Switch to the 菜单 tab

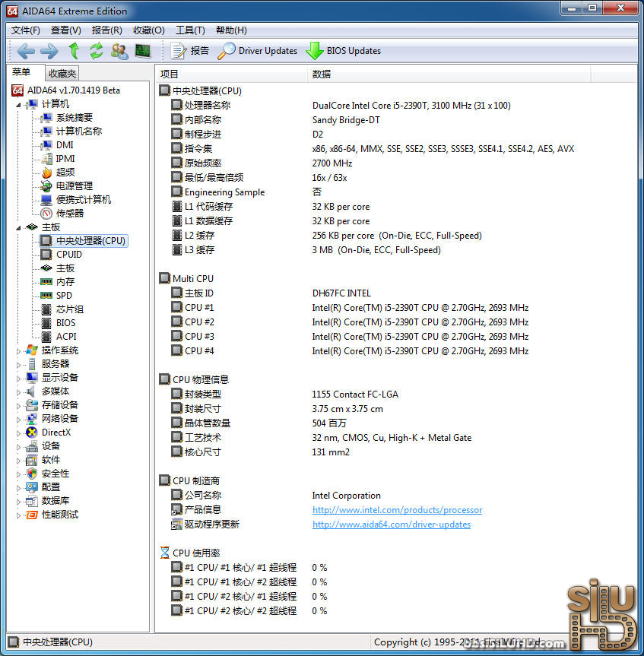tap(21, 72)
